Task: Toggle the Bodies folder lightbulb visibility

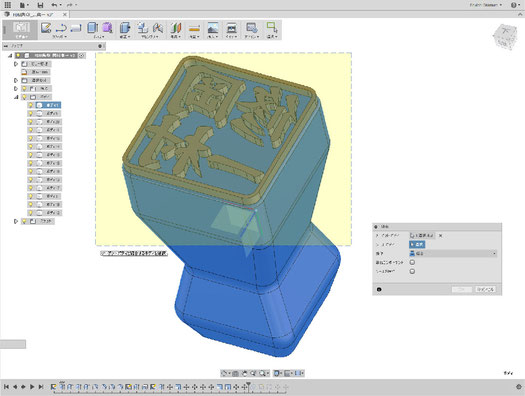Action: point(24,97)
